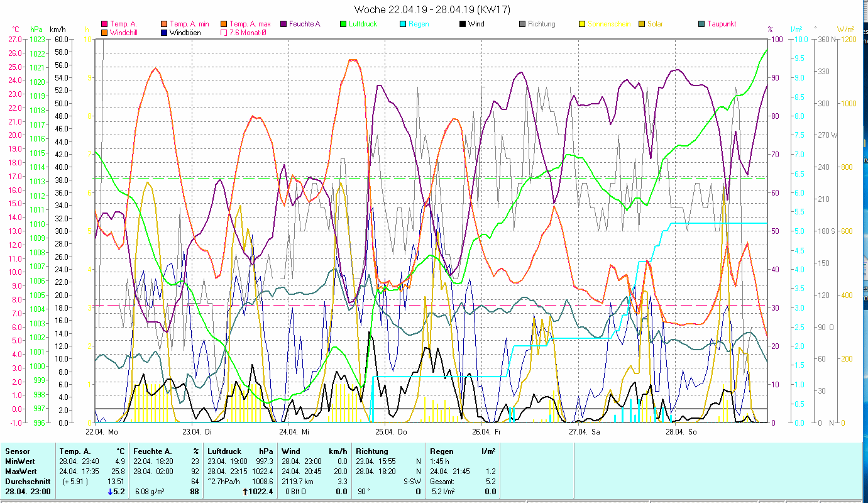Click the S-SW average wind direction value
868x503 pixels.
411,482
